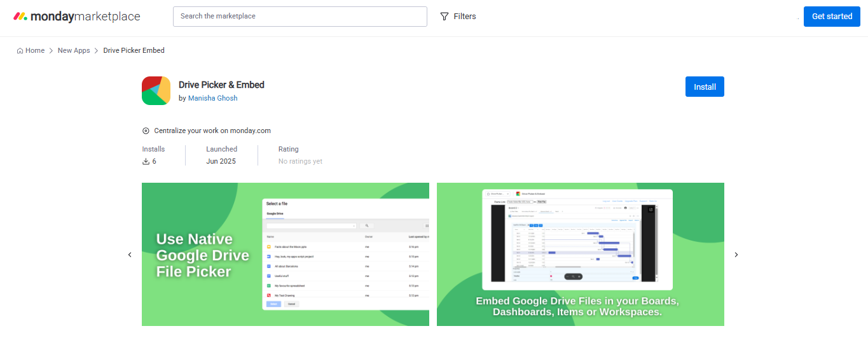Install the Drive Picker & Embed app

tap(705, 87)
